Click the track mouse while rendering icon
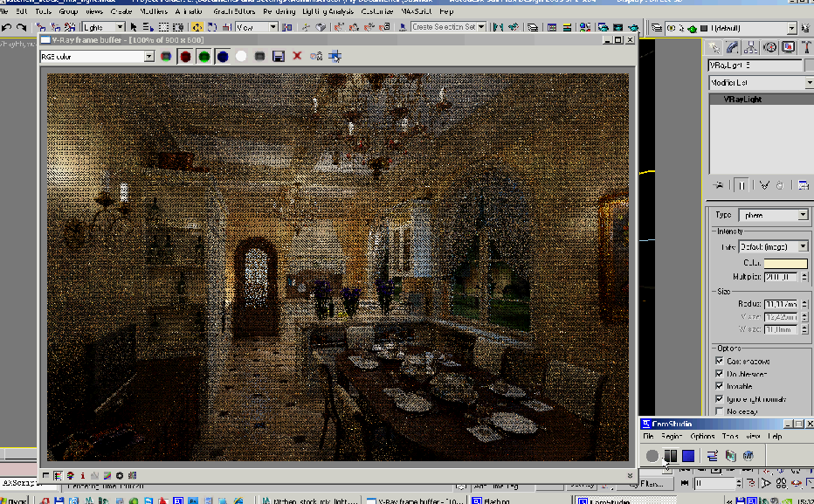 (335, 56)
